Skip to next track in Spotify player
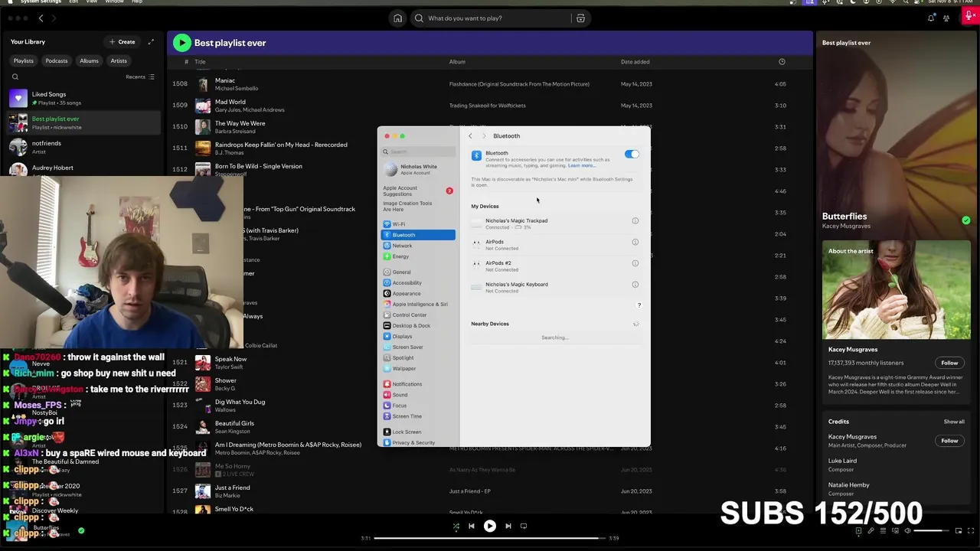 (x=508, y=526)
